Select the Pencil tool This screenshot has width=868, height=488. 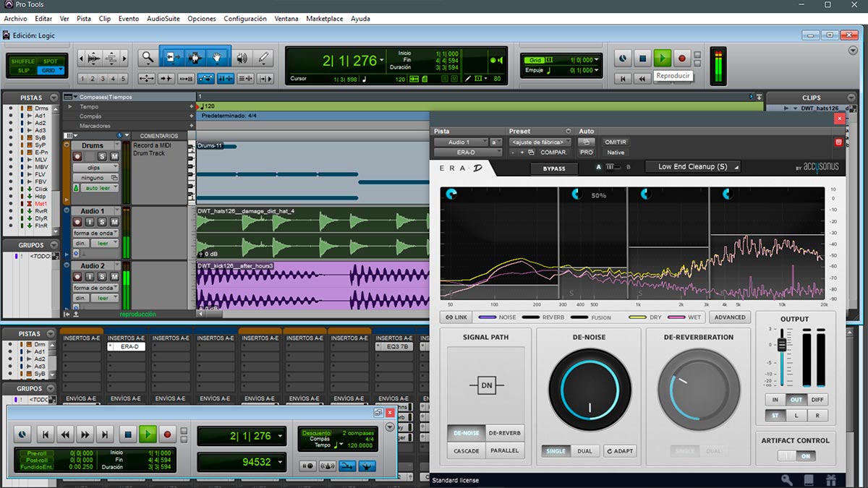pos(263,57)
